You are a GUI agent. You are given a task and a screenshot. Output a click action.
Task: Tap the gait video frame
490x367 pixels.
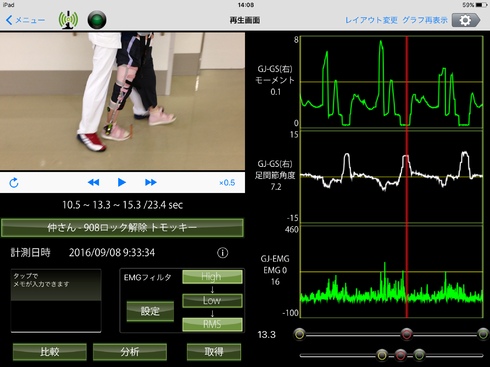(122, 101)
